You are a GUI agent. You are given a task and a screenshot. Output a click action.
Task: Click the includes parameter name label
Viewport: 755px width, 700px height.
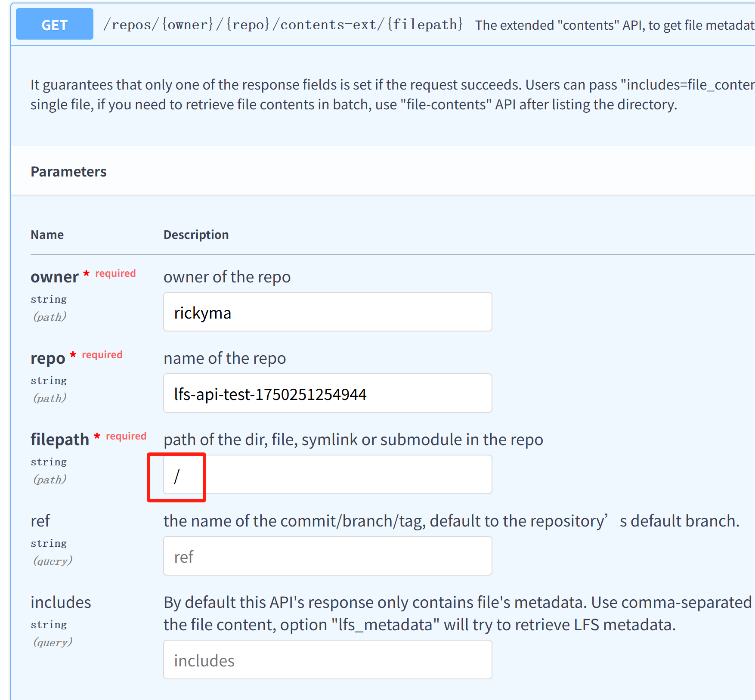[61, 602]
